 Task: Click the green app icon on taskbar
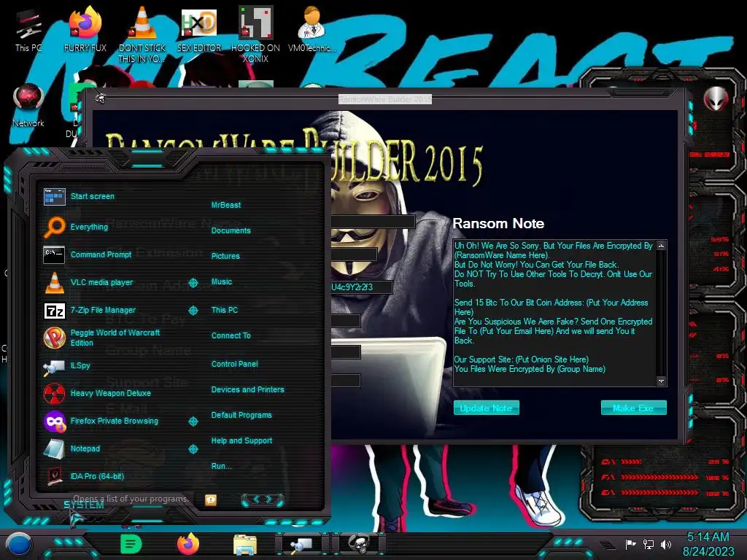point(131,544)
